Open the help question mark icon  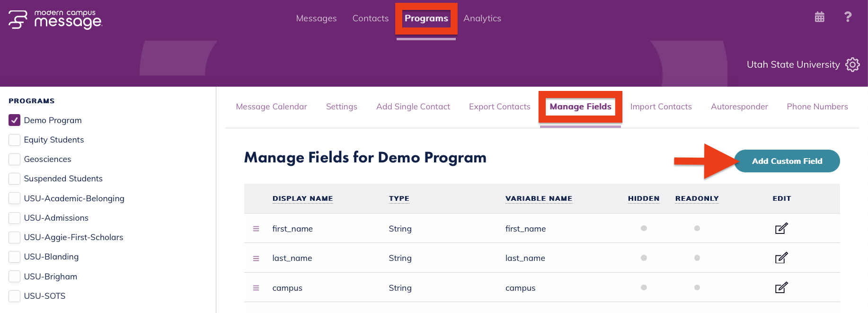pyautogui.click(x=848, y=17)
